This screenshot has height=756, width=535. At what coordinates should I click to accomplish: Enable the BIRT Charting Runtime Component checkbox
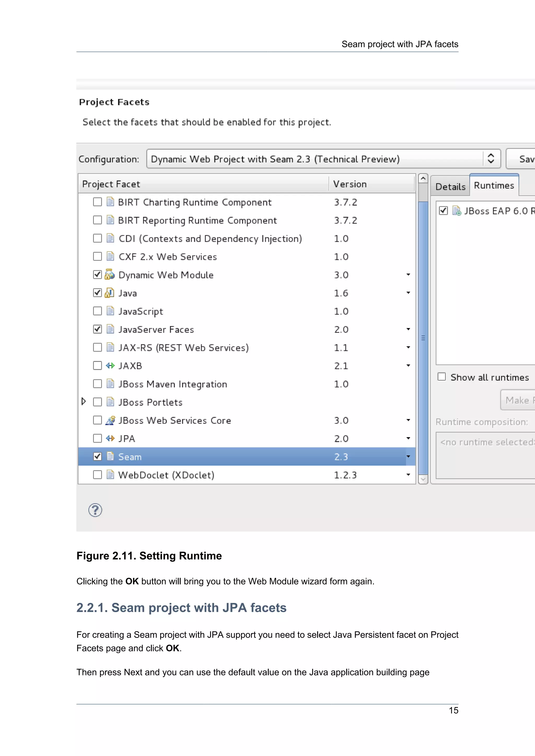(x=97, y=202)
